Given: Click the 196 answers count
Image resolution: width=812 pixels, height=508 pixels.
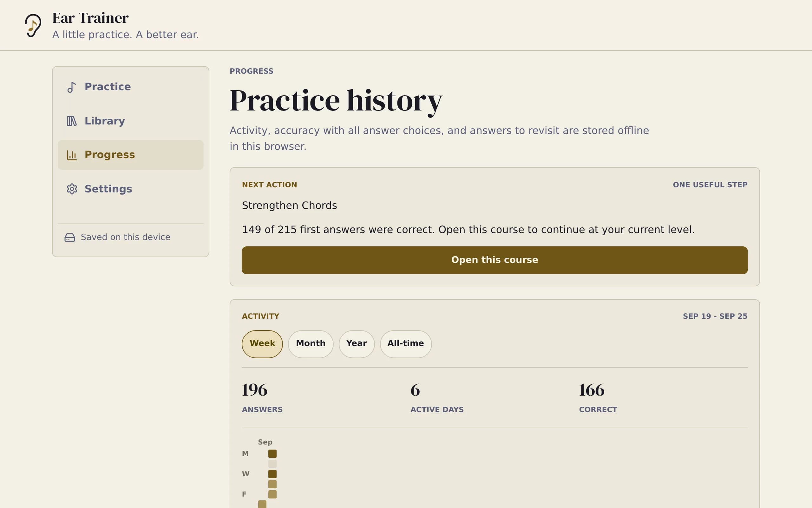Looking at the screenshot, I should coord(255,390).
